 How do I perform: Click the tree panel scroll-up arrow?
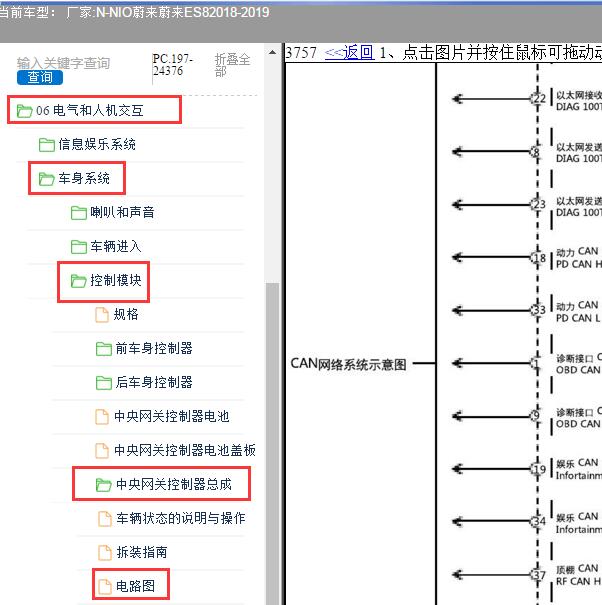272,52
